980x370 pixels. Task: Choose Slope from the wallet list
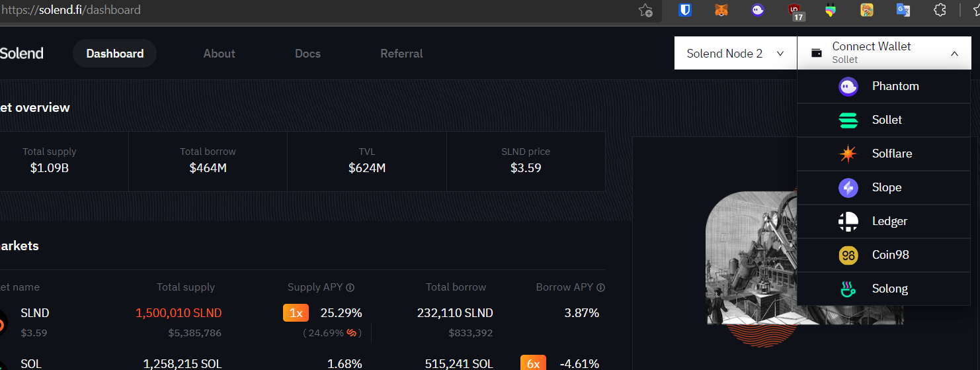(884, 187)
